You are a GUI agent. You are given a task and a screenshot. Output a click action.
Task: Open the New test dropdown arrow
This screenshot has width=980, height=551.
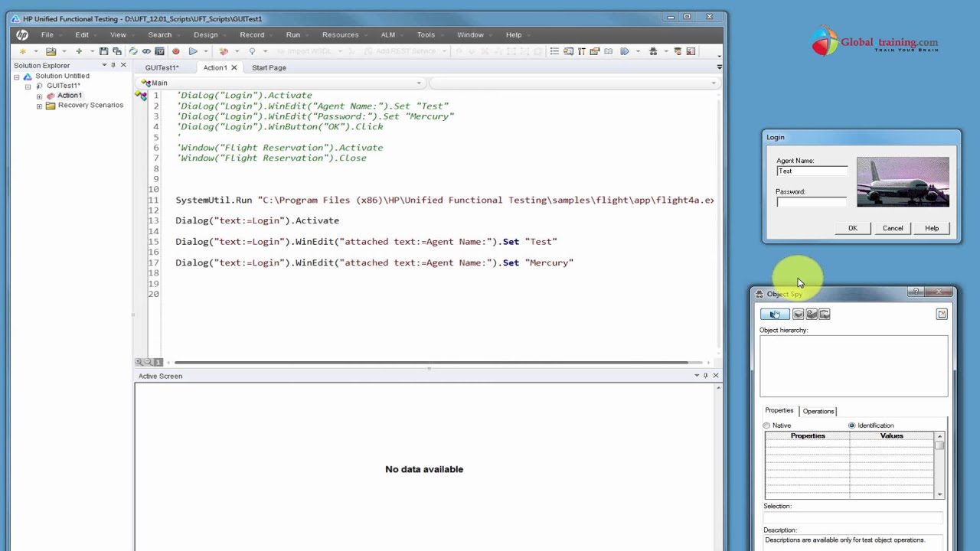[x=35, y=51]
